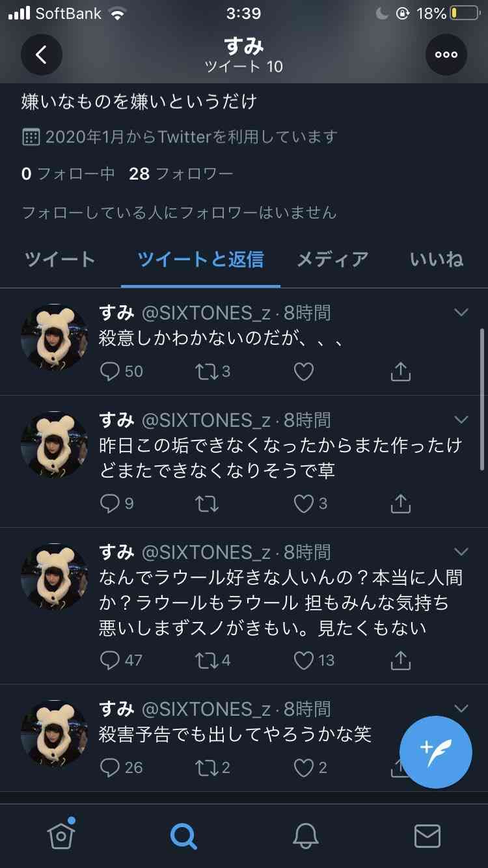Switch to the メディア tab
The height and width of the screenshot is (868, 488).
[x=332, y=259]
